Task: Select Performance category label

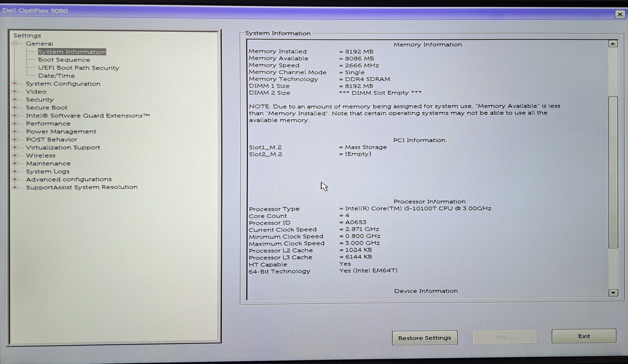Action: coord(48,124)
